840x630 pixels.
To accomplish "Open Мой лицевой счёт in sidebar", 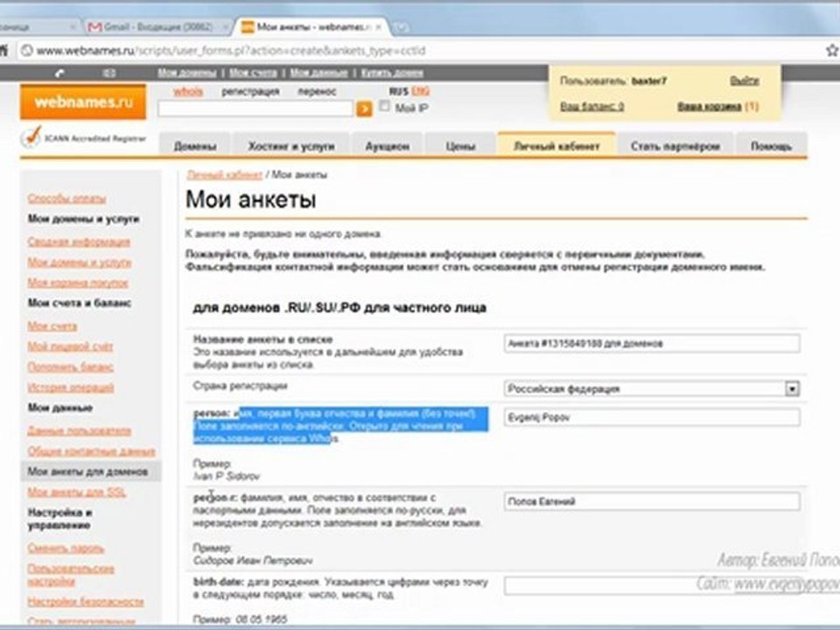I will (70, 346).
